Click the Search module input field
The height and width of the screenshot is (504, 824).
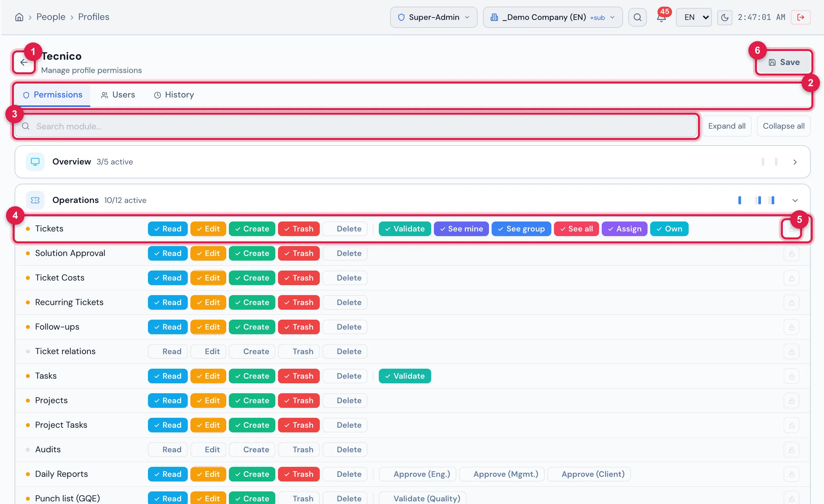[x=356, y=126]
